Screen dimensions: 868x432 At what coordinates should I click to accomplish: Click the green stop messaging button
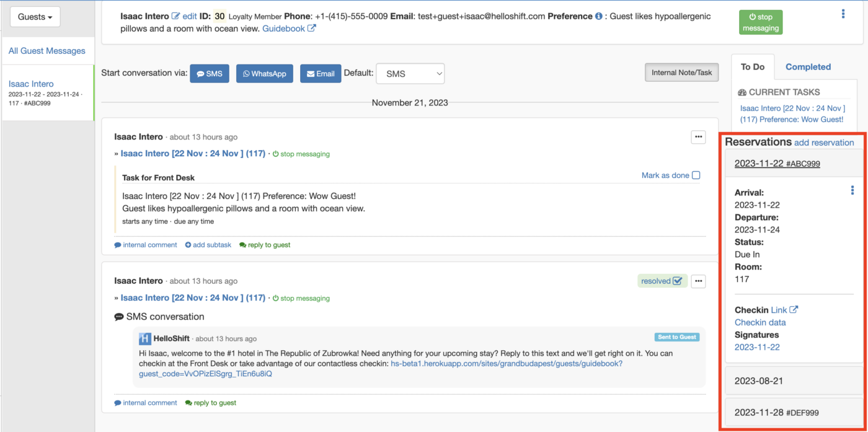pos(761,22)
